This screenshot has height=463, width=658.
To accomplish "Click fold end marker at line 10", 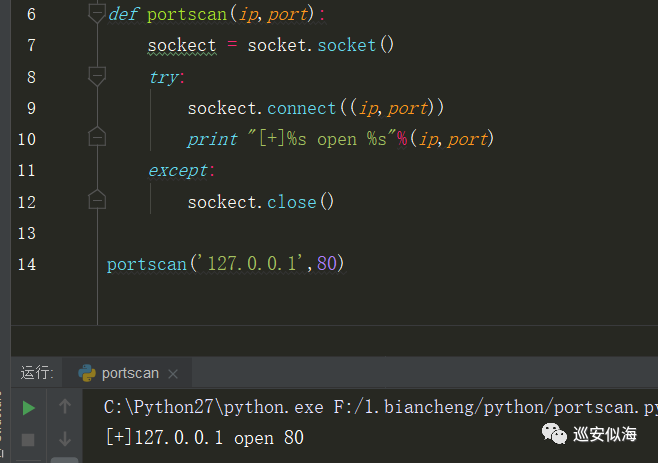I will point(97,136).
